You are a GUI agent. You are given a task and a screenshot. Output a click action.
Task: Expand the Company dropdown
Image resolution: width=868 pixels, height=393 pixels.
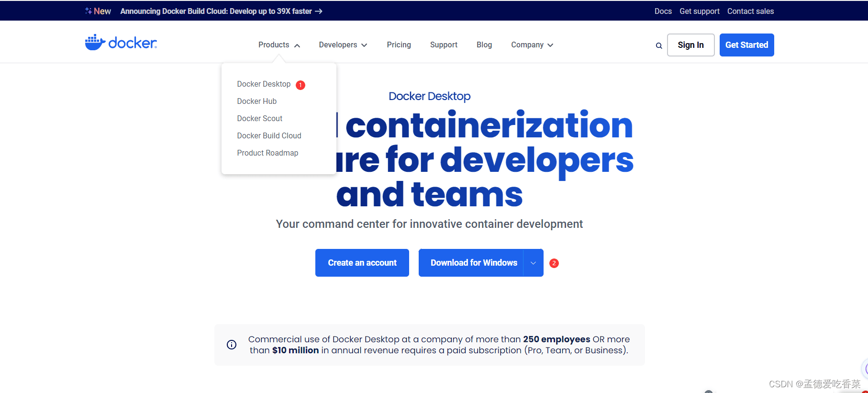[532, 45]
